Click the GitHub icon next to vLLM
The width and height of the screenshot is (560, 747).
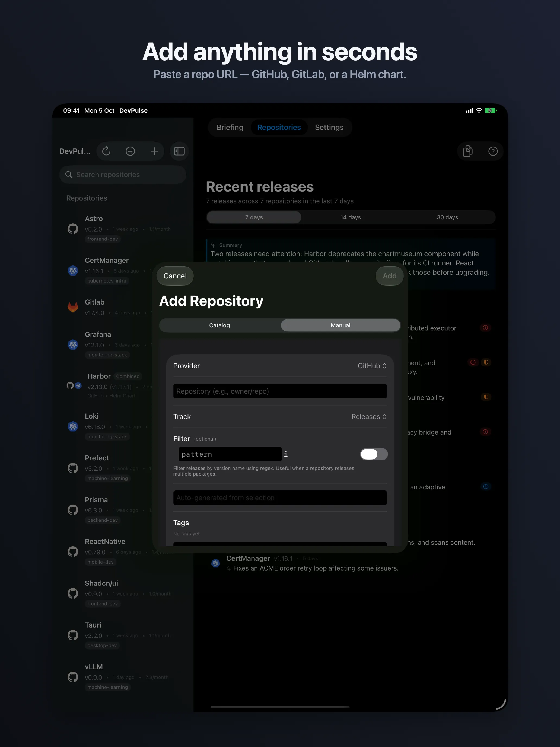pos(73,677)
